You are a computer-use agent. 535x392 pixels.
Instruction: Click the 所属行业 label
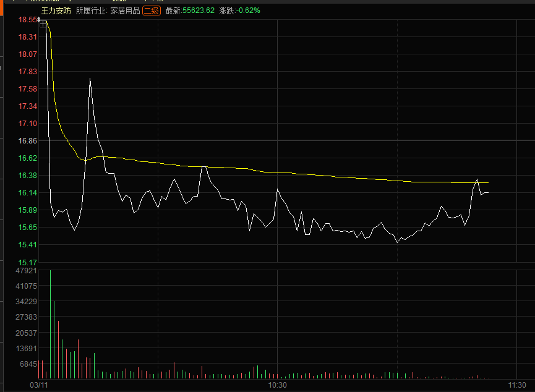(x=90, y=11)
